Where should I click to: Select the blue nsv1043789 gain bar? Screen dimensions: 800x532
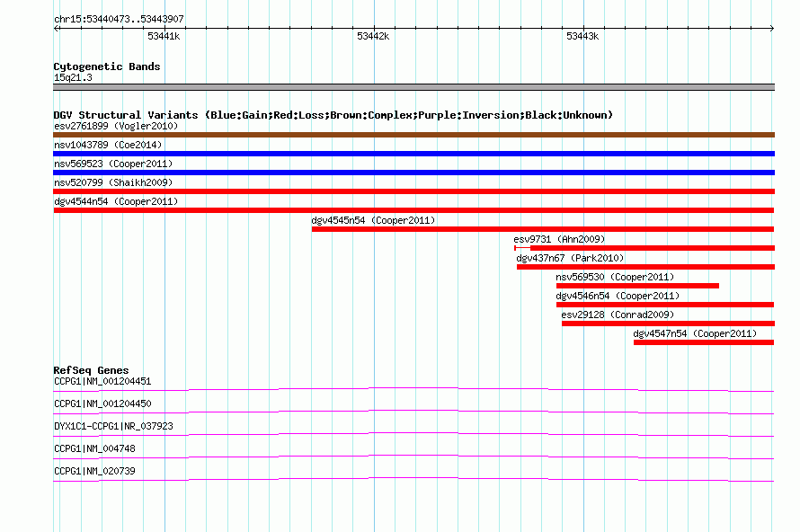click(413, 154)
